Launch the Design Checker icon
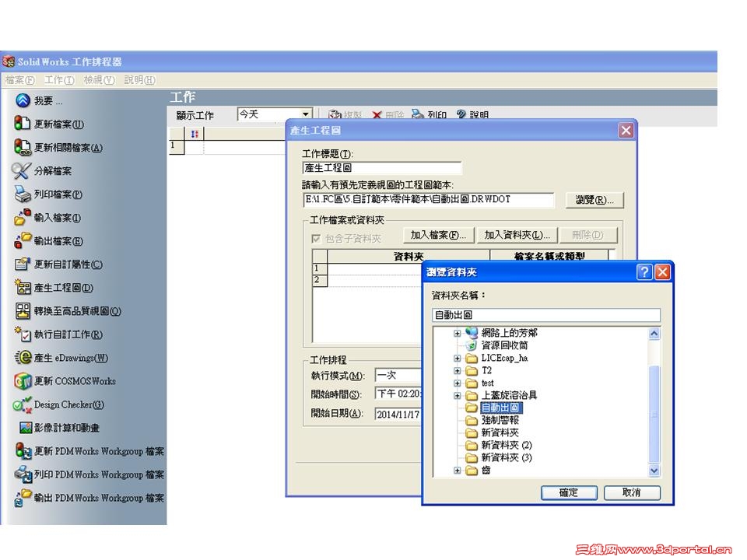 [22, 404]
